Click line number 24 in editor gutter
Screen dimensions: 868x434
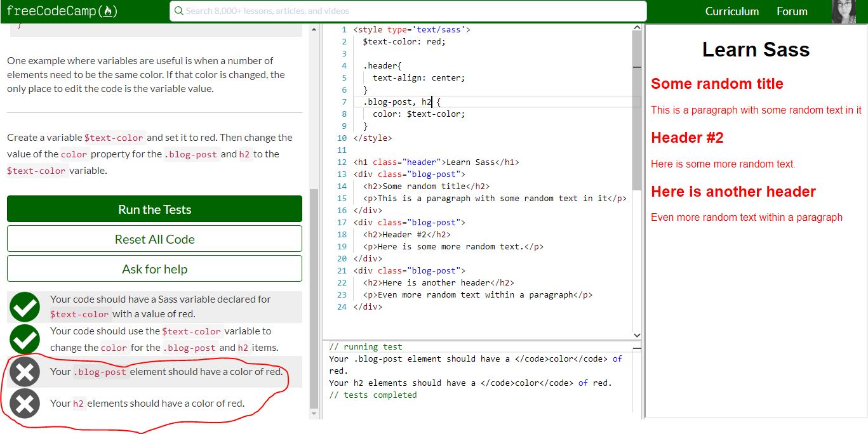[x=342, y=306]
